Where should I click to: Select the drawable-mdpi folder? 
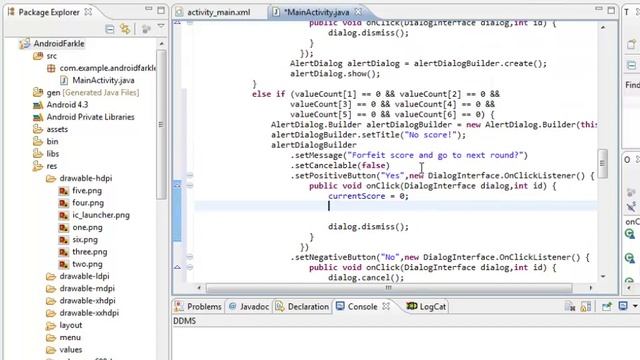[87, 289]
